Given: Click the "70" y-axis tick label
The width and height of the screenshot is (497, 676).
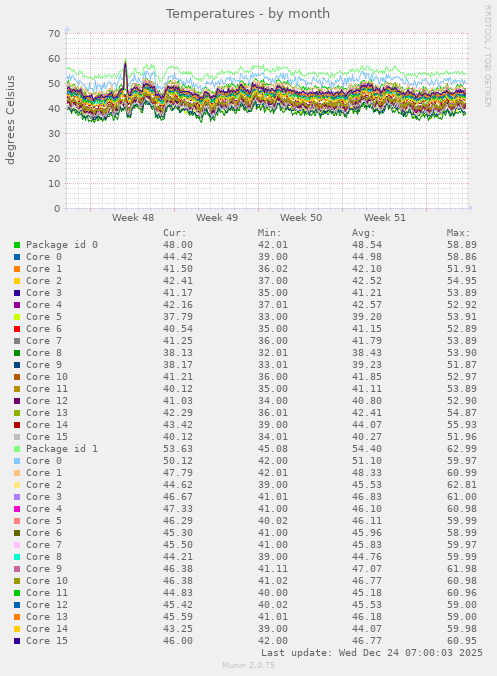Looking at the screenshot, I should pyautogui.click(x=54, y=34).
